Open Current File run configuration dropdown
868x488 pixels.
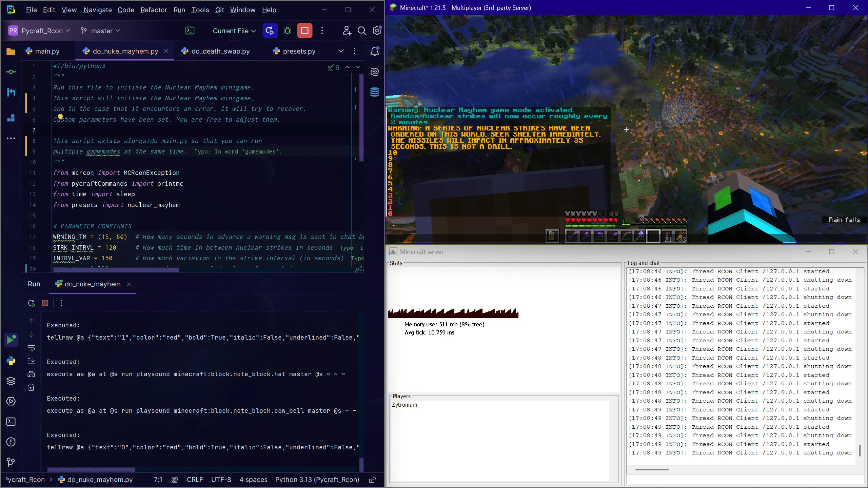(x=234, y=31)
